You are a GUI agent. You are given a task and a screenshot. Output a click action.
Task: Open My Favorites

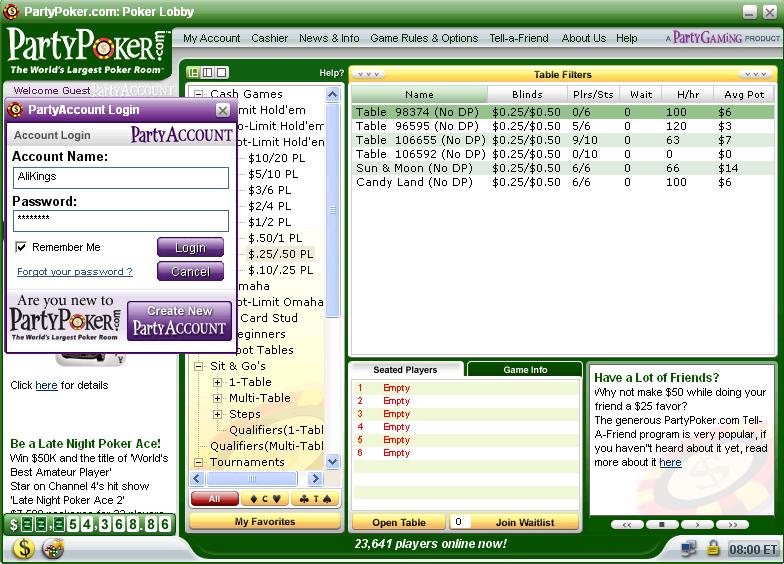pyautogui.click(x=265, y=522)
